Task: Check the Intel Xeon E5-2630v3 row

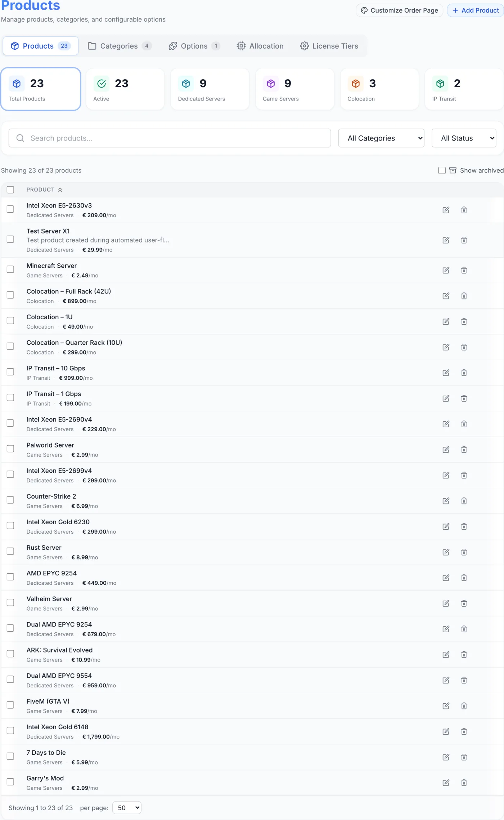Action: 10,209
